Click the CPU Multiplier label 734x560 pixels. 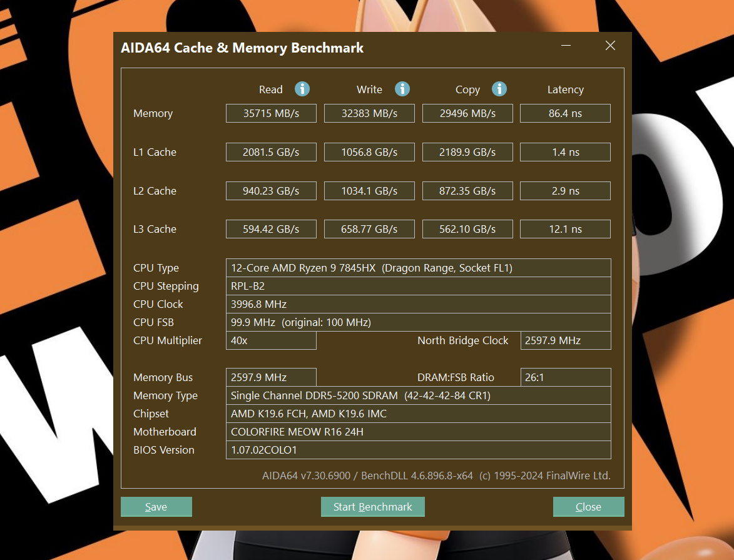click(x=168, y=341)
